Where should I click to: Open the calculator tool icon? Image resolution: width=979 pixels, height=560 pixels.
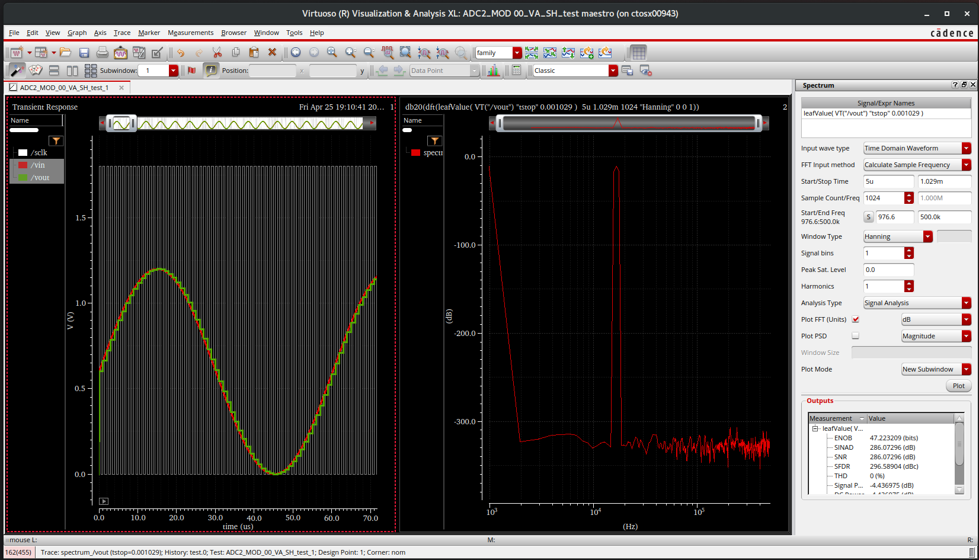[x=516, y=71]
